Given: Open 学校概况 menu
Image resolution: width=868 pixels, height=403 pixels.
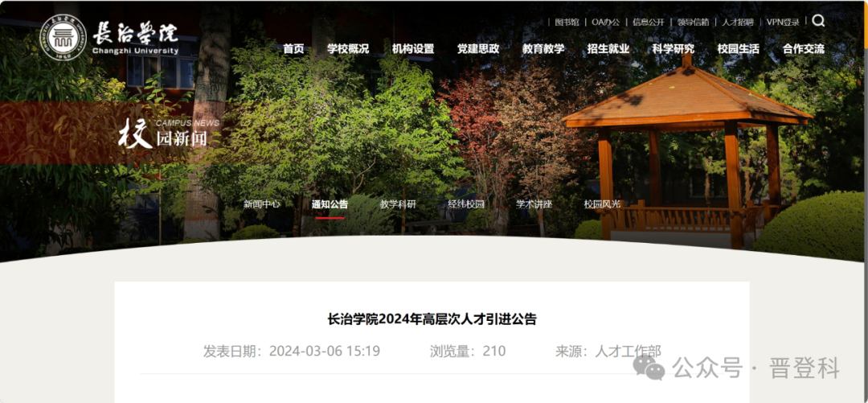Looking at the screenshot, I should [348, 49].
